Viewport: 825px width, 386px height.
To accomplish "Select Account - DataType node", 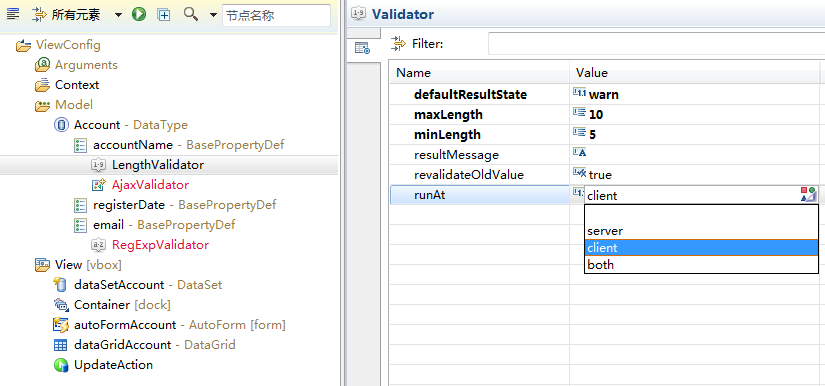I will tap(130, 125).
